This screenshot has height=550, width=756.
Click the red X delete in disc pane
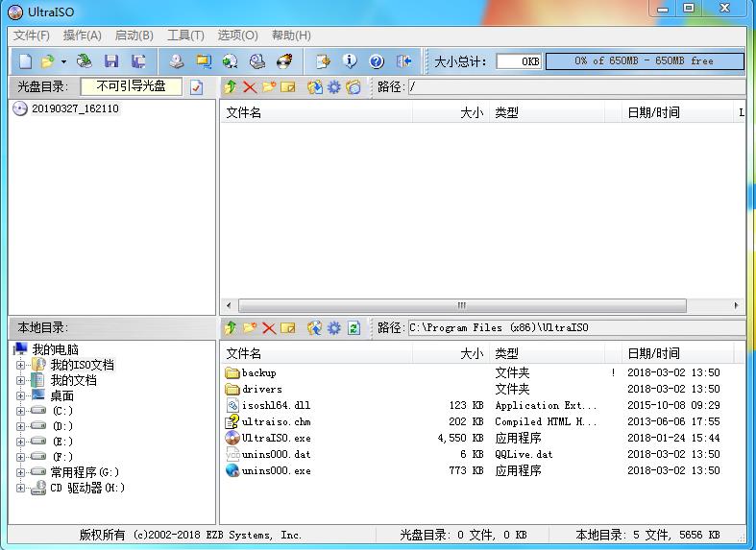249,87
